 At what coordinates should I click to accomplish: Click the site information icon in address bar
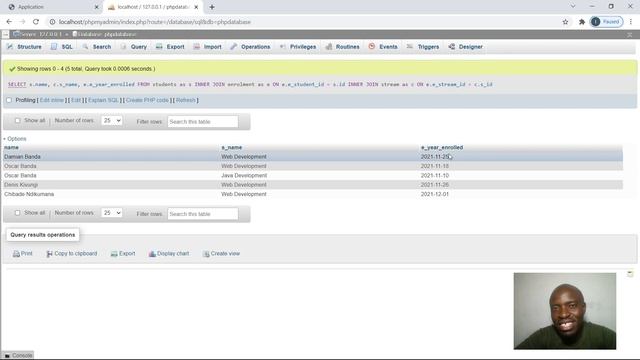(52, 22)
